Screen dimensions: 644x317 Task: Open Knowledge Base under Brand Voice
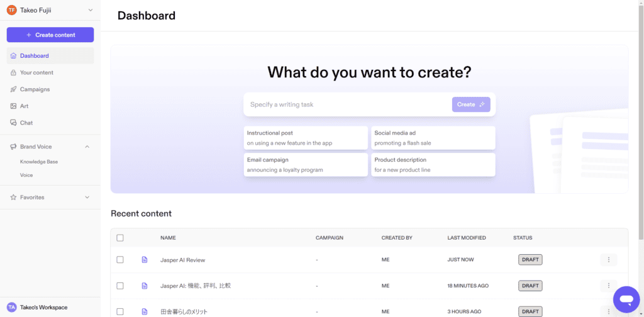pyautogui.click(x=39, y=162)
